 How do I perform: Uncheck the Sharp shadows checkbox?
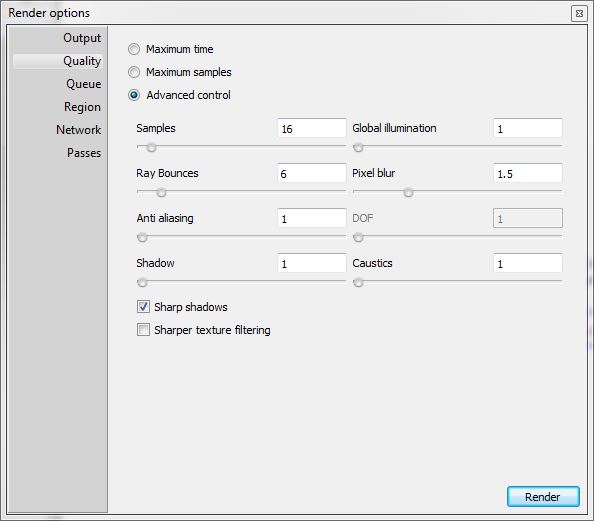143,307
